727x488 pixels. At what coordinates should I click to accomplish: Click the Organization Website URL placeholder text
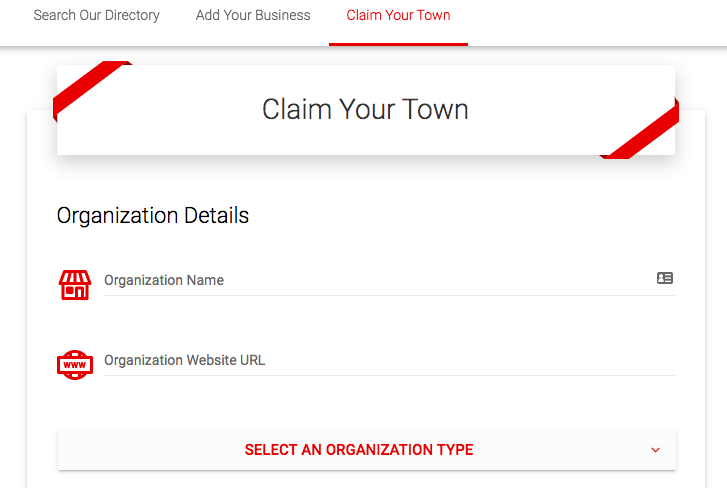pos(185,360)
